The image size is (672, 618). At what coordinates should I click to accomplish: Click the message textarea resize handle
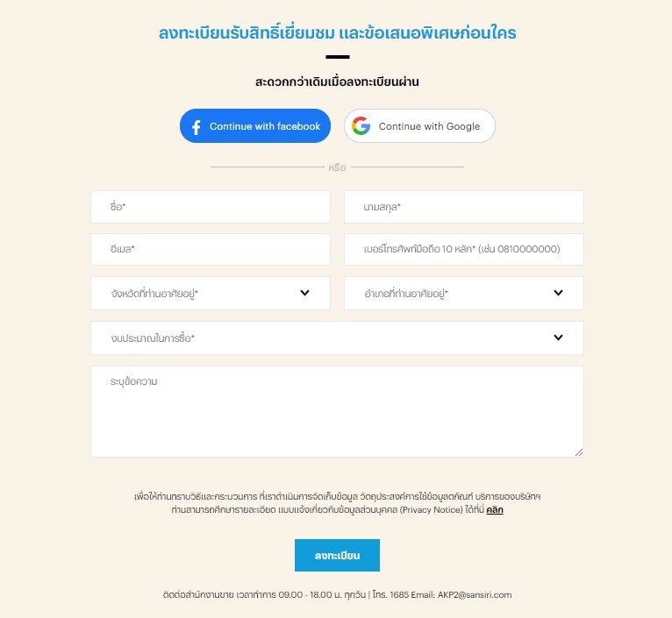coord(579,452)
